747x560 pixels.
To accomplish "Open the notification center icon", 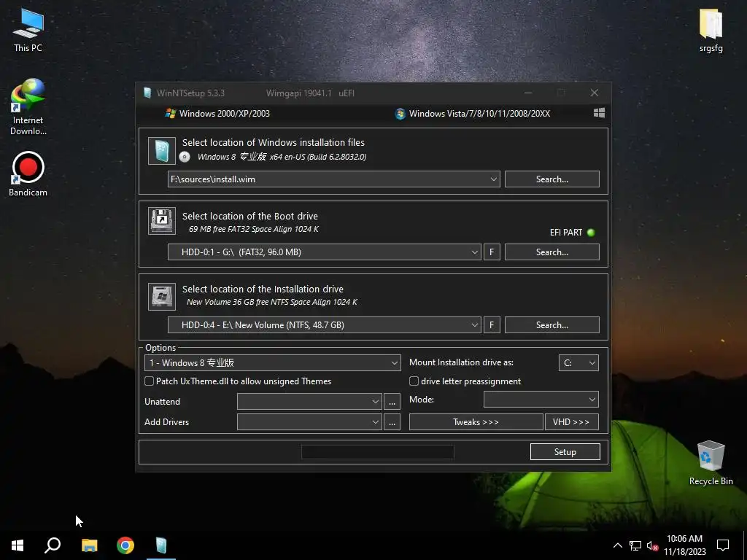I will (723, 545).
